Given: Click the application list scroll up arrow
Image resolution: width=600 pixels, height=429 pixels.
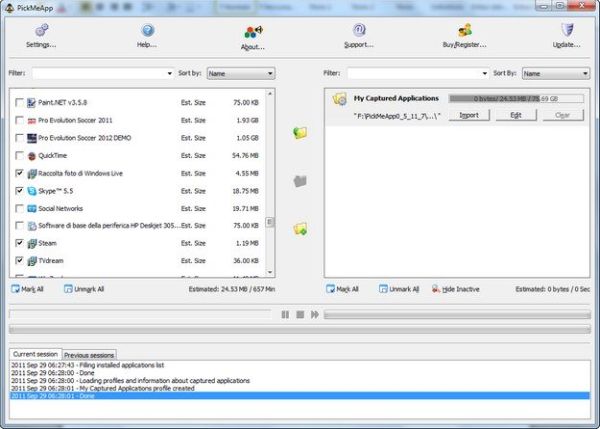Looking at the screenshot, I should coord(270,94).
